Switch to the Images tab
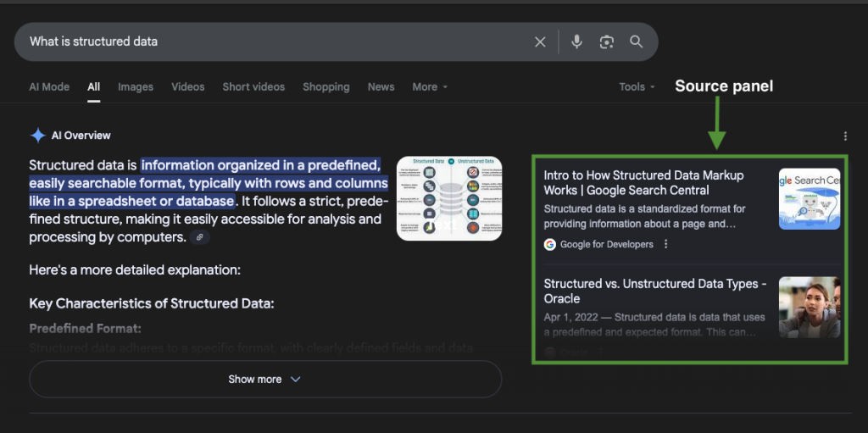Screen dimensions: 868x433 pyautogui.click(x=136, y=86)
